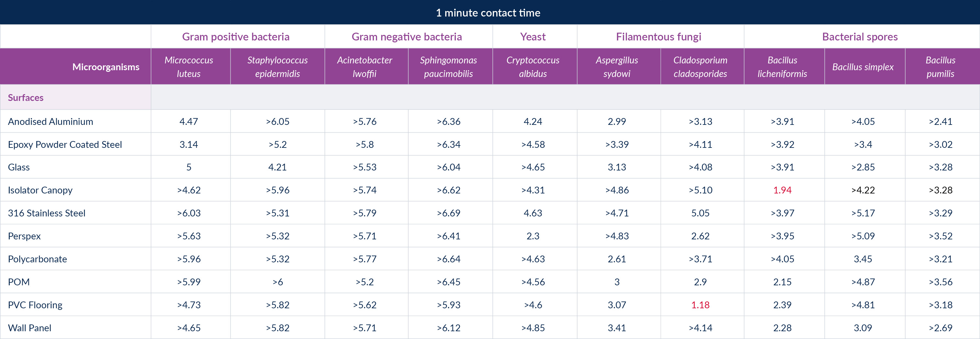Select the 'Gram positive bacteria' group header
The height and width of the screenshot is (339, 980).
pos(236,37)
